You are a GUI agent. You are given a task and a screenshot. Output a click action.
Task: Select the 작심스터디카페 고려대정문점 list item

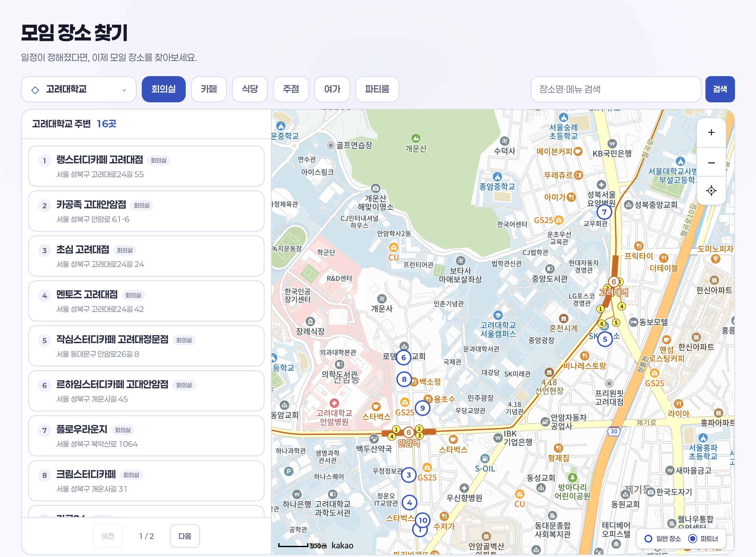pyautogui.click(x=146, y=346)
